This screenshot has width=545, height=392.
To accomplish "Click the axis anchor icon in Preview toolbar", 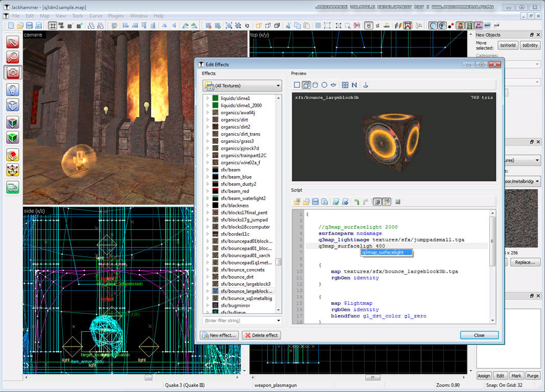I will [x=366, y=85].
